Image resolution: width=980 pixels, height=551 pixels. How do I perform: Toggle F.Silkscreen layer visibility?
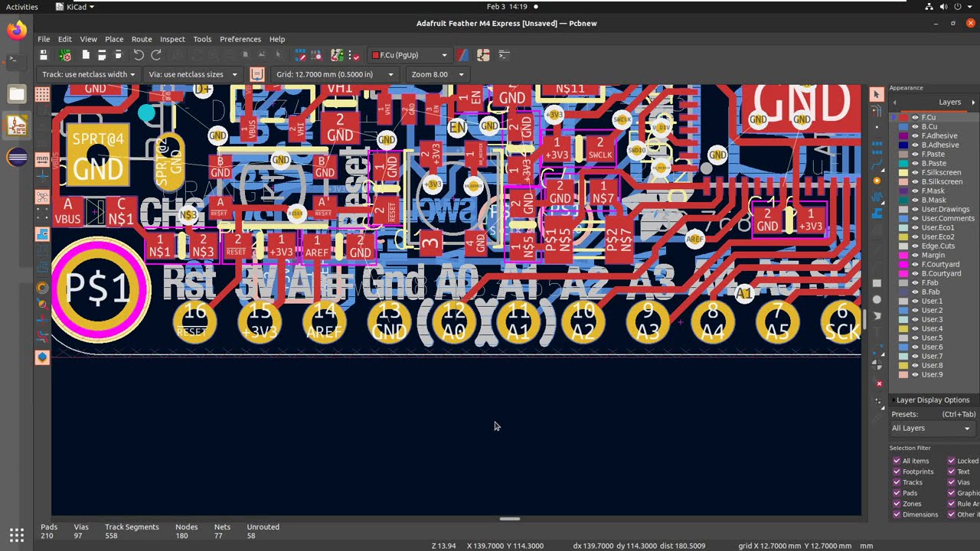tap(914, 172)
